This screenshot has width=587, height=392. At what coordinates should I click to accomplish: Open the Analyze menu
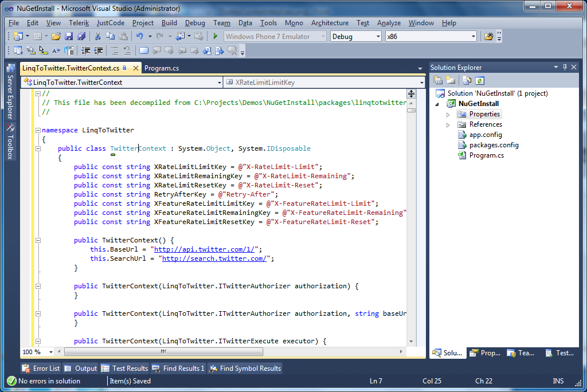coord(389,23)
